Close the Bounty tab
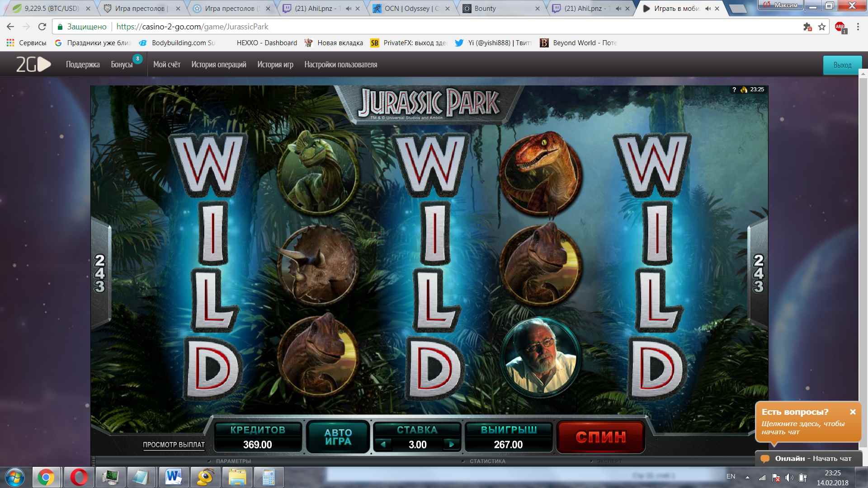This screenshot has width=868, height=488. coord(538,8)
